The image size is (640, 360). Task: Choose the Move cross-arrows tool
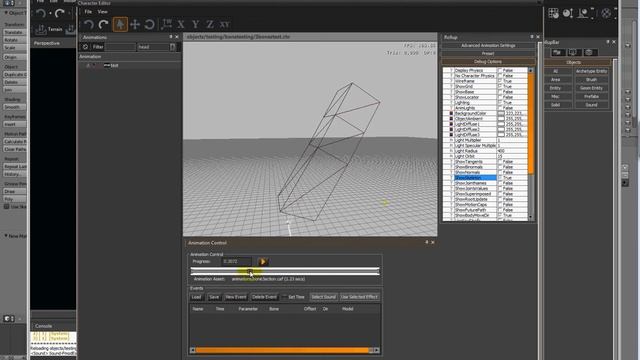135,24
